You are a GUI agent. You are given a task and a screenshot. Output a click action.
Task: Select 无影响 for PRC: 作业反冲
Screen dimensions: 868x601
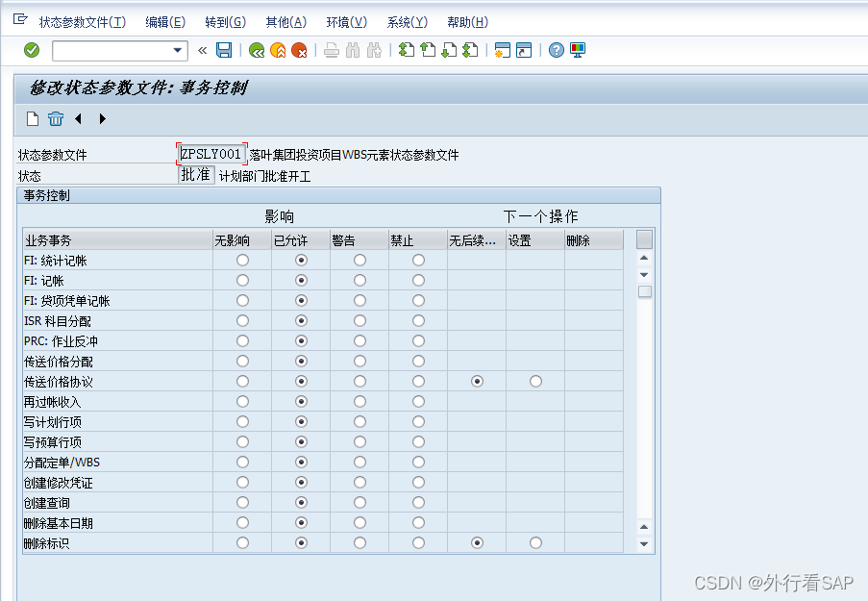point(242,340)
